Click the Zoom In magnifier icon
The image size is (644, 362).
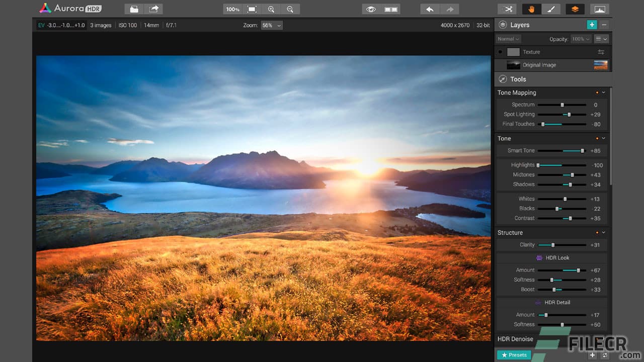(x=271, y=9)
